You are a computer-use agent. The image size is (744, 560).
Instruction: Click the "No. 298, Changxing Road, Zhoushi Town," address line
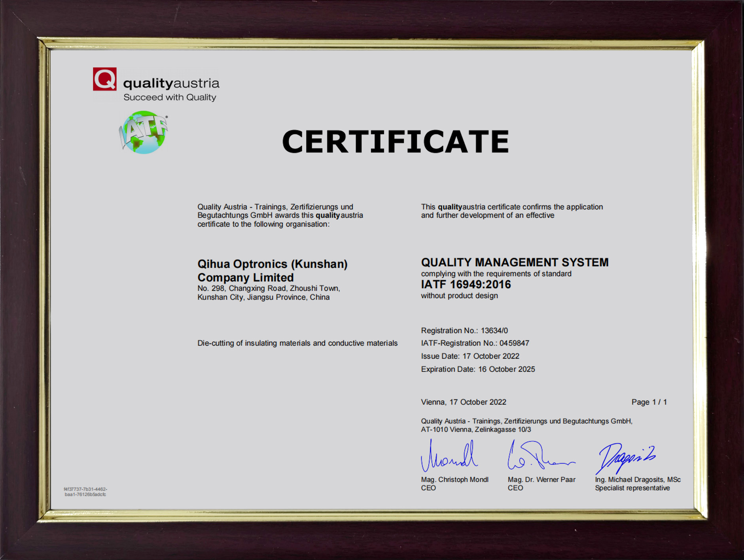pos(269,288)
